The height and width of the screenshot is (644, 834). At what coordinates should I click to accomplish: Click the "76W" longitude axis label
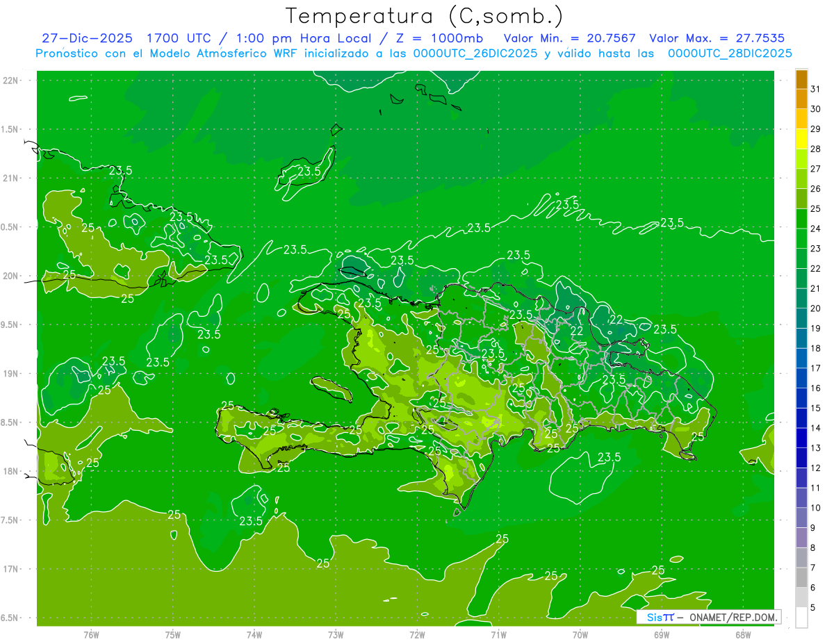pos(91,634)
